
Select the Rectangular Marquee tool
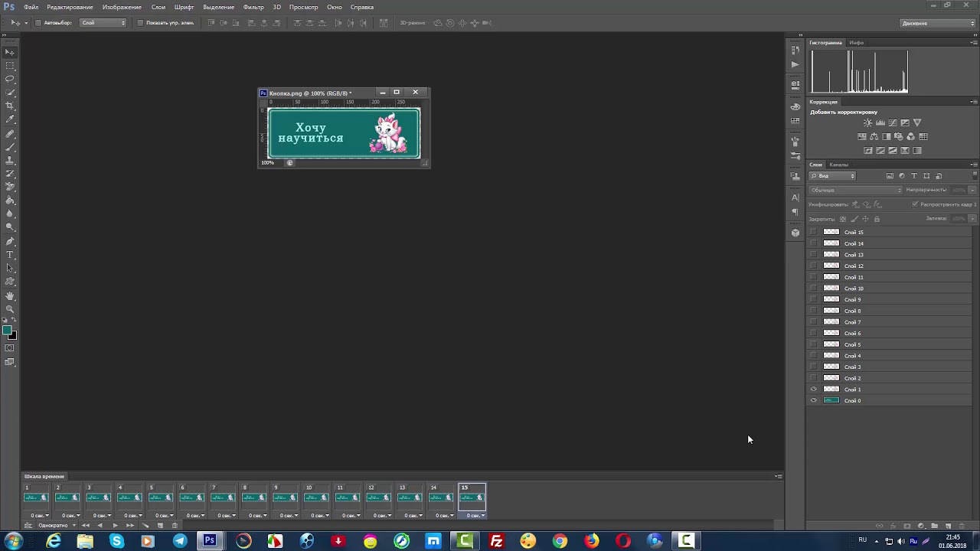tap(10, 66)
